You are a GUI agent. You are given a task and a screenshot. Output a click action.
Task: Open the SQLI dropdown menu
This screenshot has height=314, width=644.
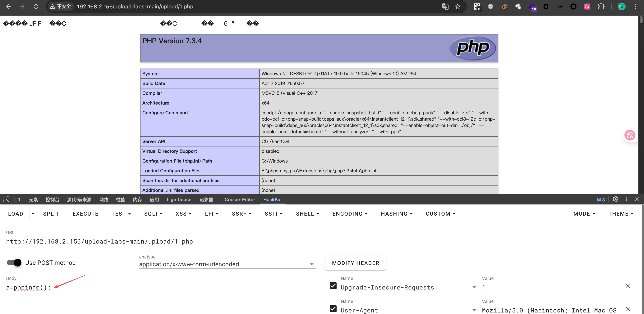coord(153,214)
